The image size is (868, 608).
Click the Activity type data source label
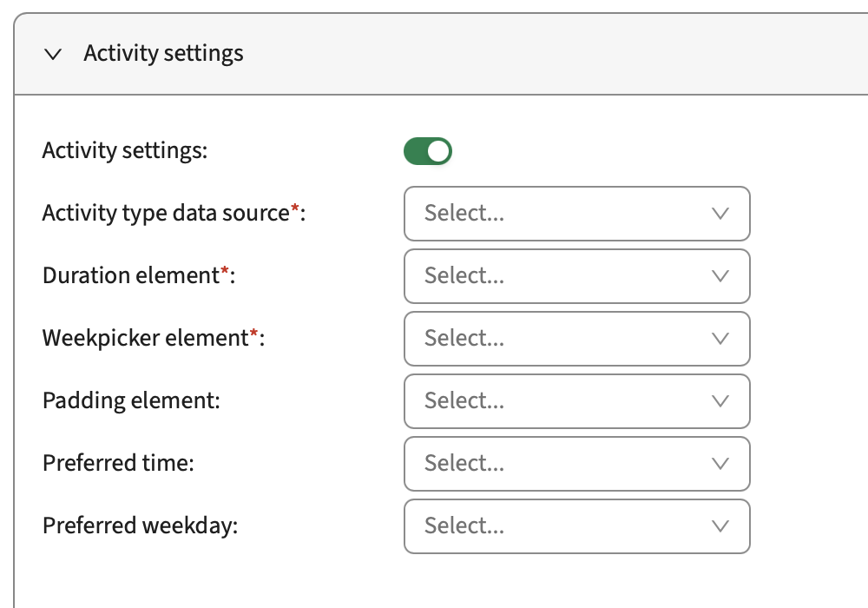pyautogui.click(x=165, y=213)
